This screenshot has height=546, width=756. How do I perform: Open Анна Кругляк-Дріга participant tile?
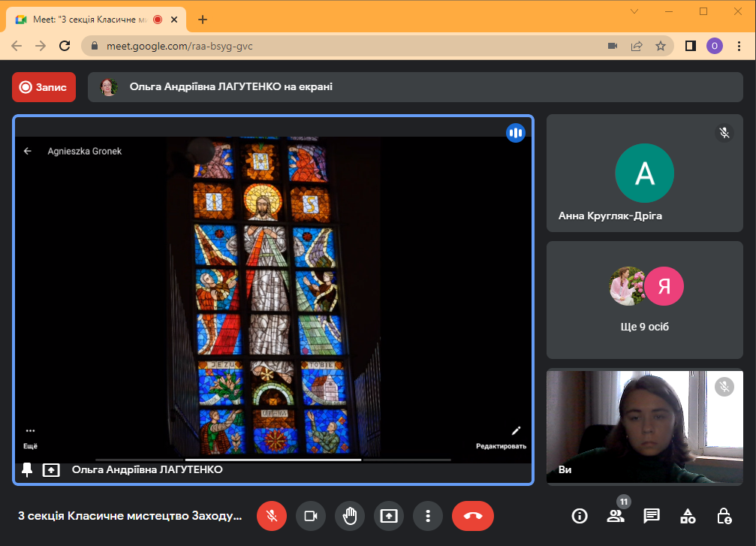(645, 173)
